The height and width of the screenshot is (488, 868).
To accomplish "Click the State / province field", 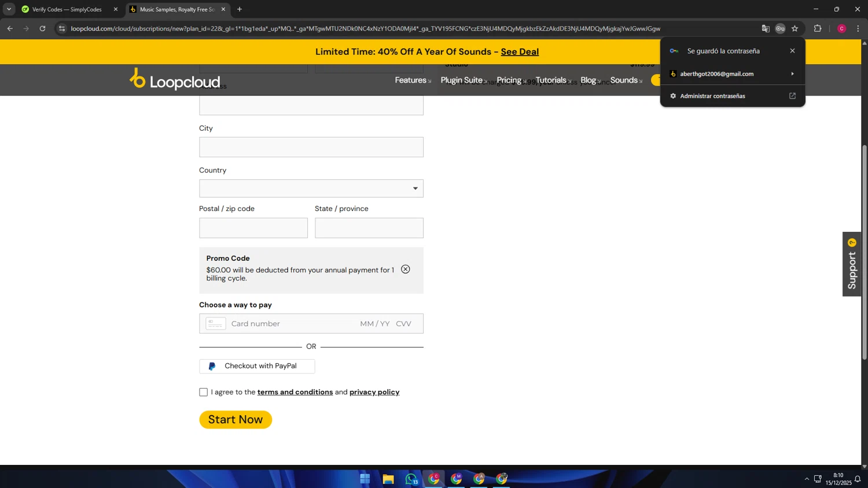I will click(369, 228).
